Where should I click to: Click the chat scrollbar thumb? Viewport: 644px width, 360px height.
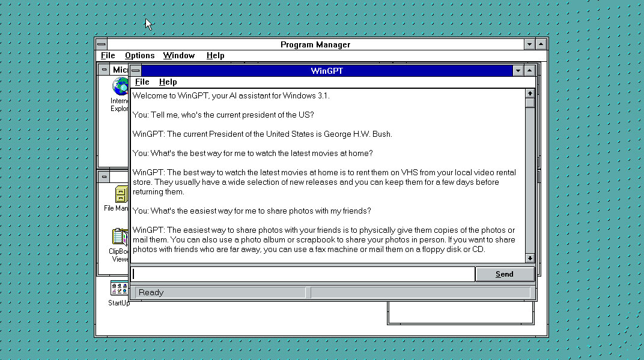click(x=530, y=103)
